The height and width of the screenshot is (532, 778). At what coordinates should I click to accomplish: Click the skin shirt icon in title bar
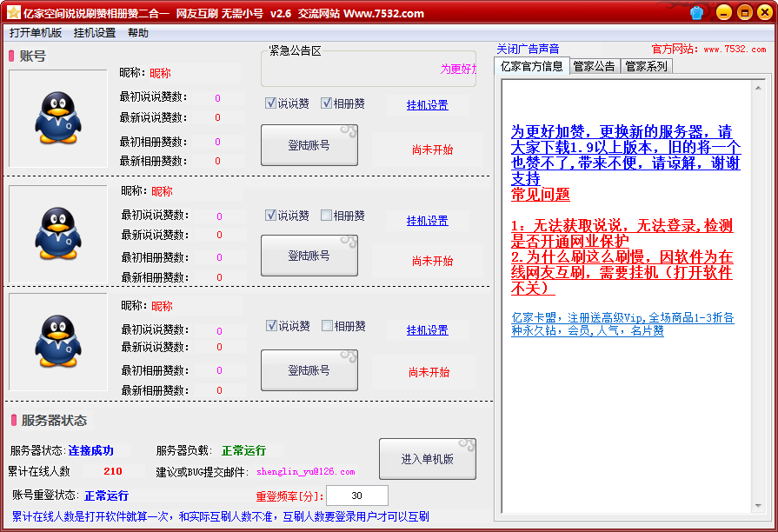pyautogui.click(x=696, y=13)
